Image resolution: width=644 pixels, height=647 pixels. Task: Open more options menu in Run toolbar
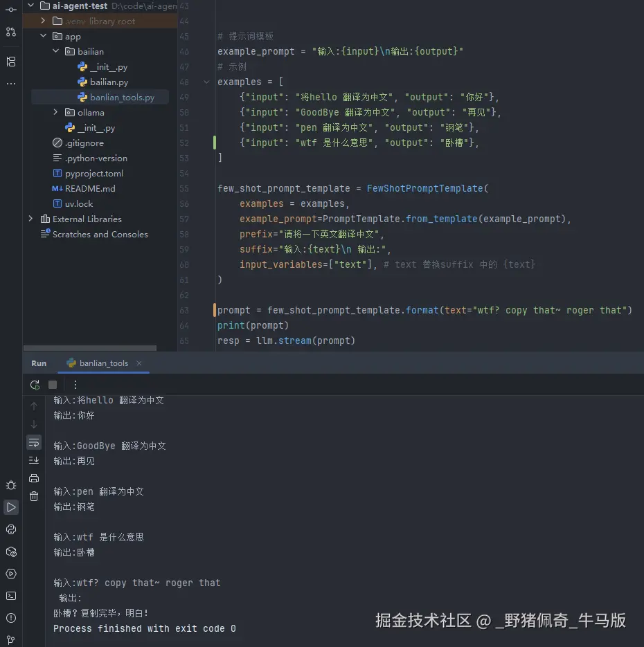[x=75, y=385]
